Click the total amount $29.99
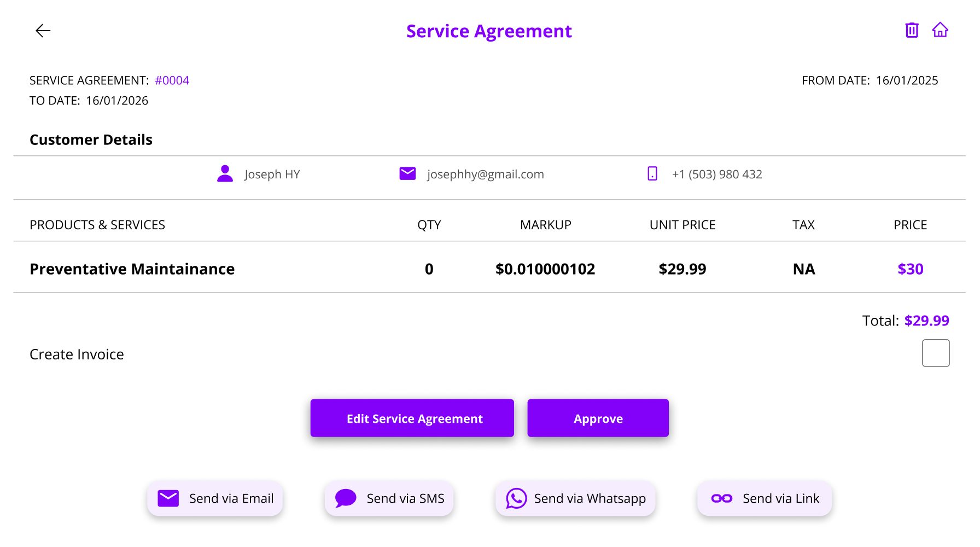Viewport: 980px width, 547px height. (926, 321)
